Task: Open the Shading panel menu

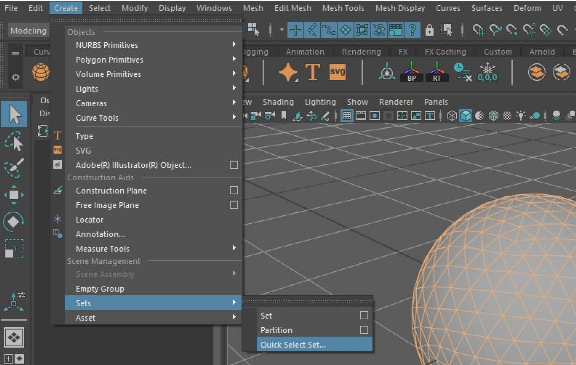Action: pos(278,102)
